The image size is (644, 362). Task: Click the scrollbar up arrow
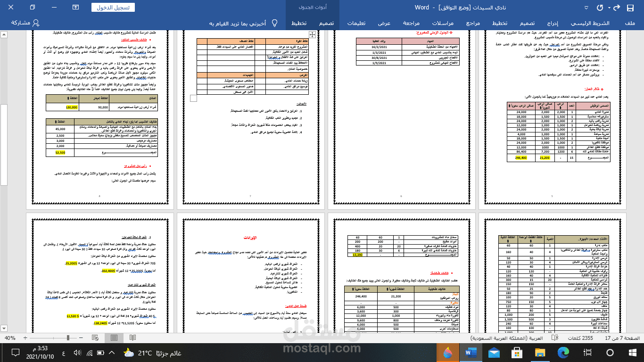(4, 34)
